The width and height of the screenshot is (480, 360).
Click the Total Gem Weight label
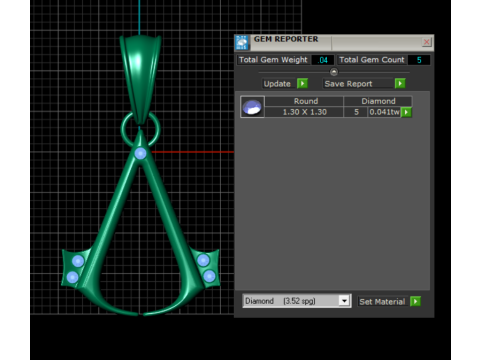click(273, 60)
